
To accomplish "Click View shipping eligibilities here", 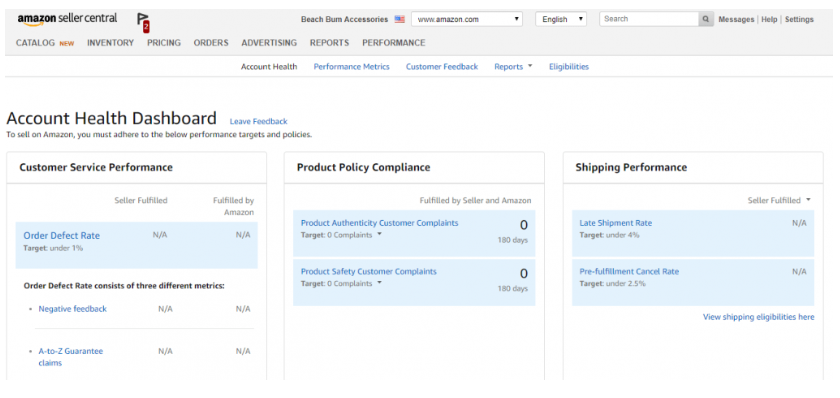I will pos(759,317).
